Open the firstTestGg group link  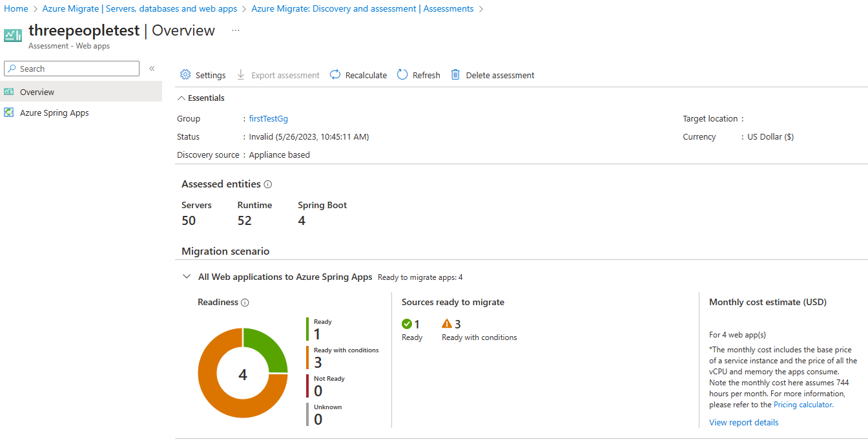coord(268,118)
